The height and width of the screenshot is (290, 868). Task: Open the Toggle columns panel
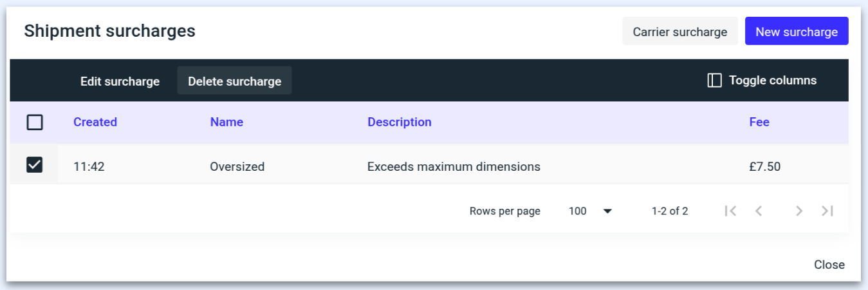[762, 81]
